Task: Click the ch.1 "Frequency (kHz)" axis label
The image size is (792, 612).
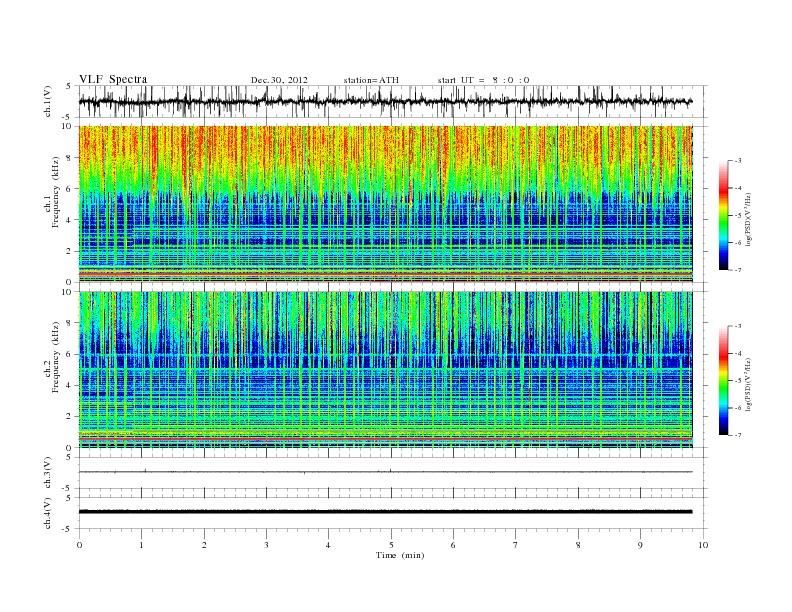Action: coord(56,192)
